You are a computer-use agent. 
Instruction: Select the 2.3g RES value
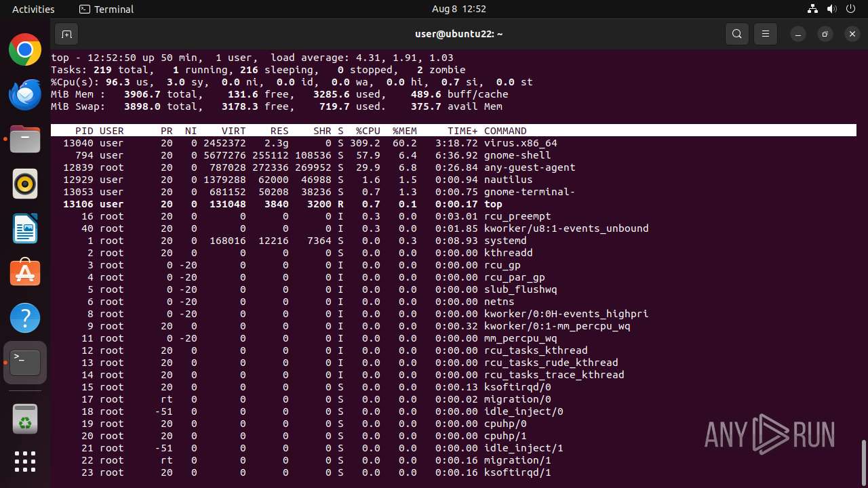tap(277, 143)
